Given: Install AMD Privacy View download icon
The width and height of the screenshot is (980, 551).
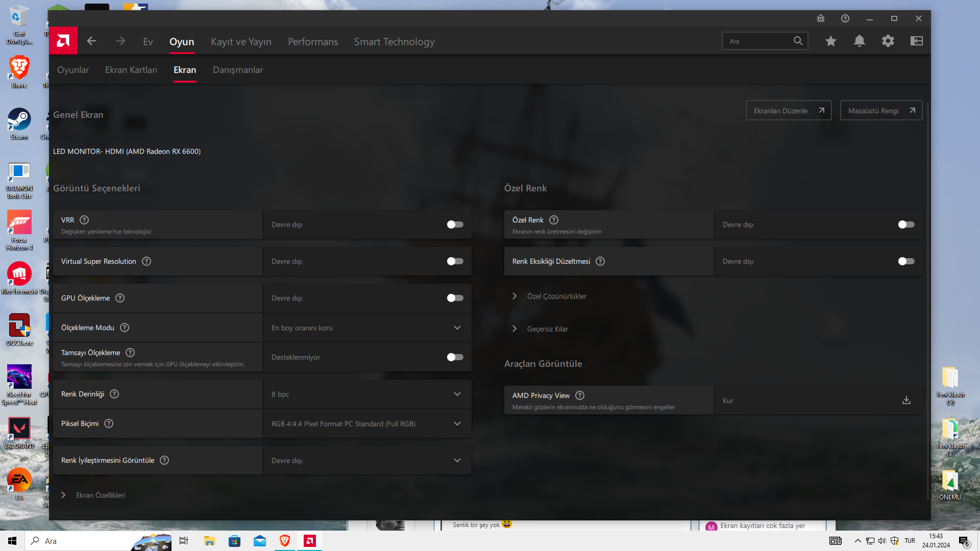Looking at the screenshot, I should click(x=906, y=400).
